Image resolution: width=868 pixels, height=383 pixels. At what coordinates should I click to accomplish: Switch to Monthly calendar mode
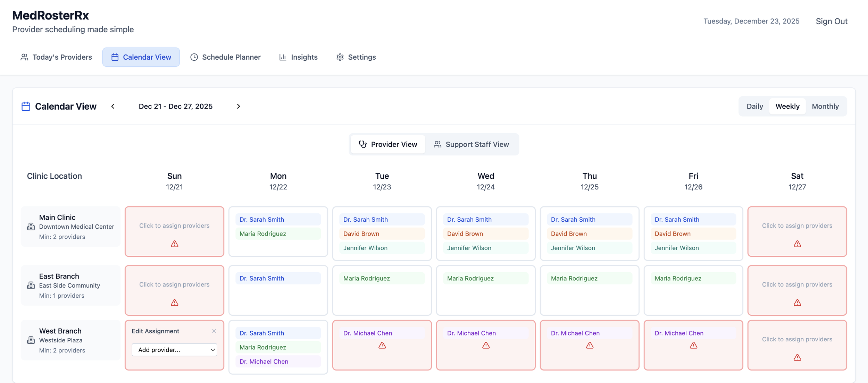coord(825,106)
